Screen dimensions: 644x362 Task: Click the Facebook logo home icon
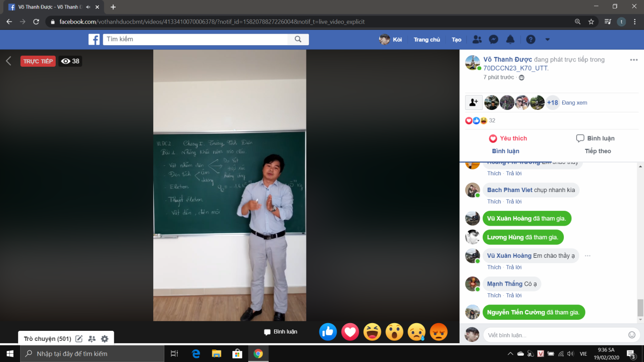tap(94, 39)
